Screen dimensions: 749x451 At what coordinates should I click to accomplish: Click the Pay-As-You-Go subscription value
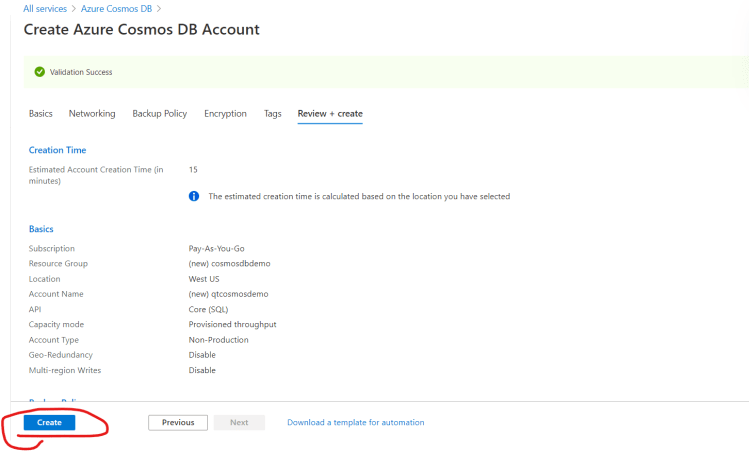pos(216,248)
